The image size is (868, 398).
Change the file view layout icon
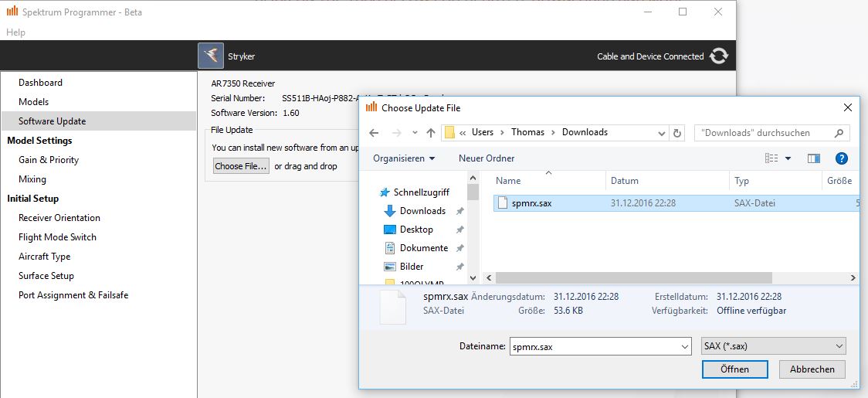(x=771, y=158)
